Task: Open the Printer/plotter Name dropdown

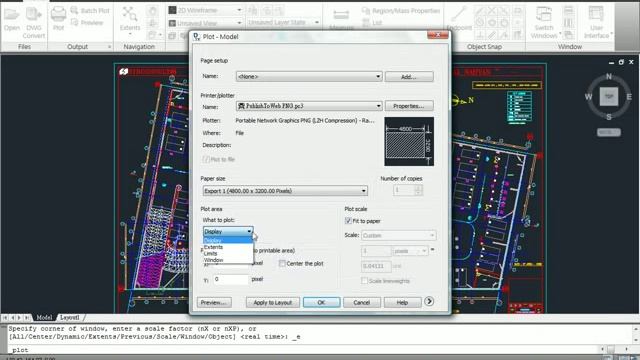Action: coord(309,106)
